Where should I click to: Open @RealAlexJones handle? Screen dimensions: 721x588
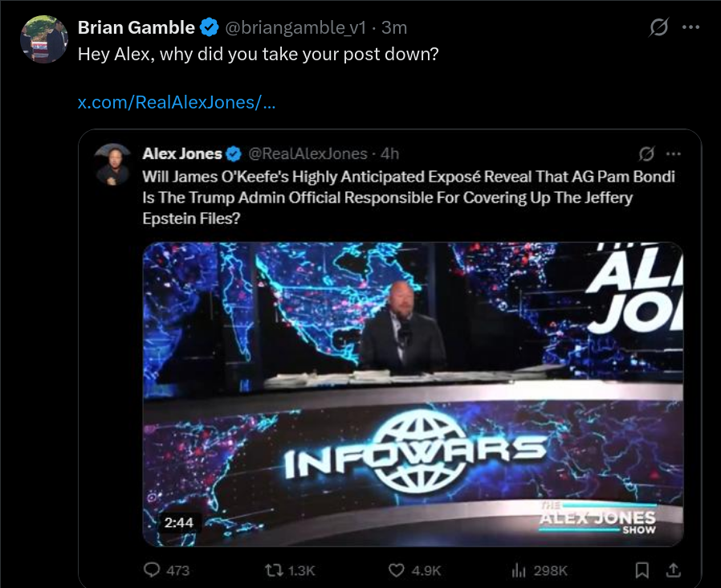[x=308, y=153]
